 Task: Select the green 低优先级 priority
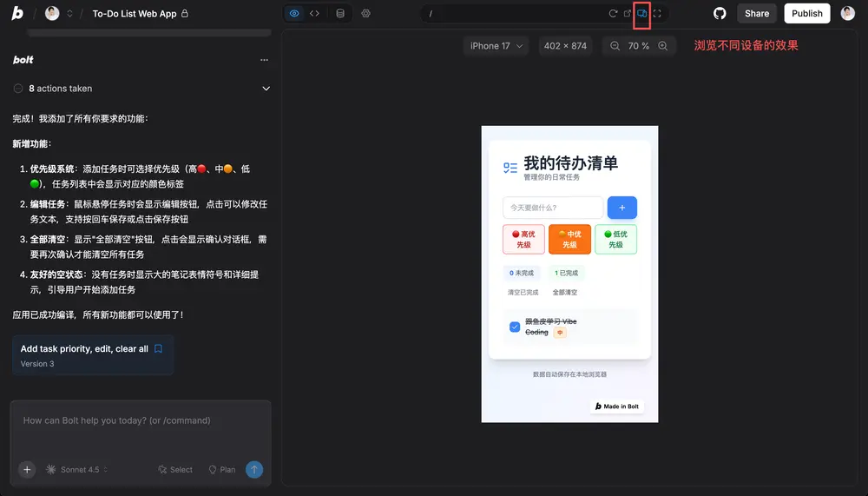point(615,240)
